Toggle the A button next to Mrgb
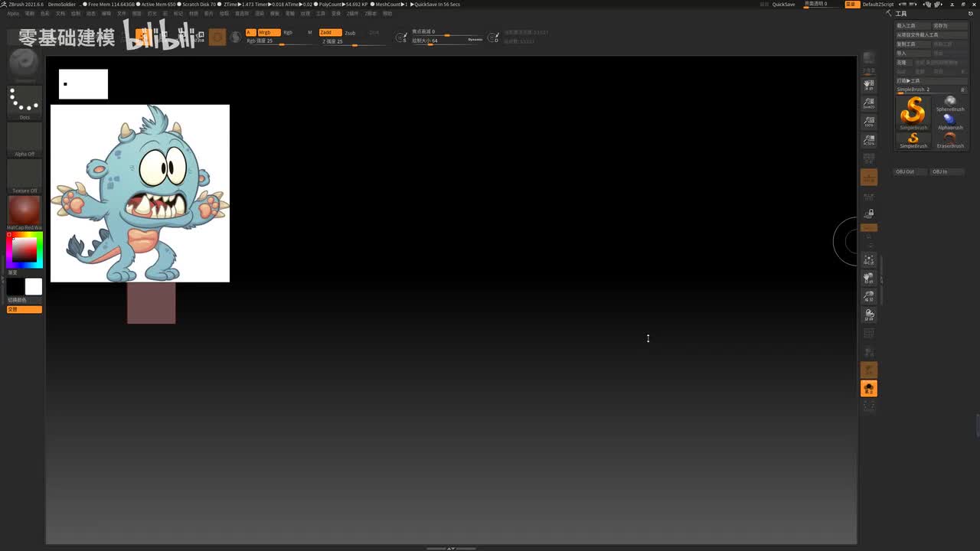 250,32
